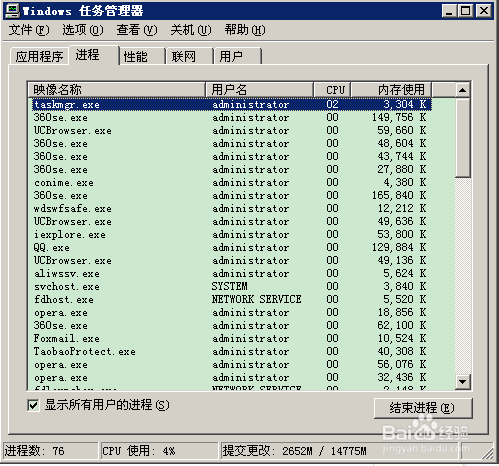Sort processes by CPU column header
The width and height of the screenshot is (499, 466).
tap(332, 90)
